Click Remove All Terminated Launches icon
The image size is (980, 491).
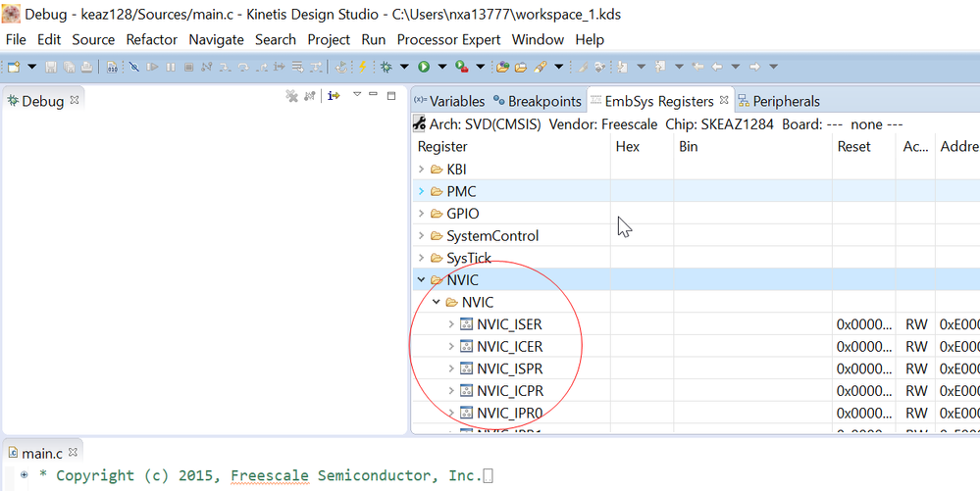291,96
